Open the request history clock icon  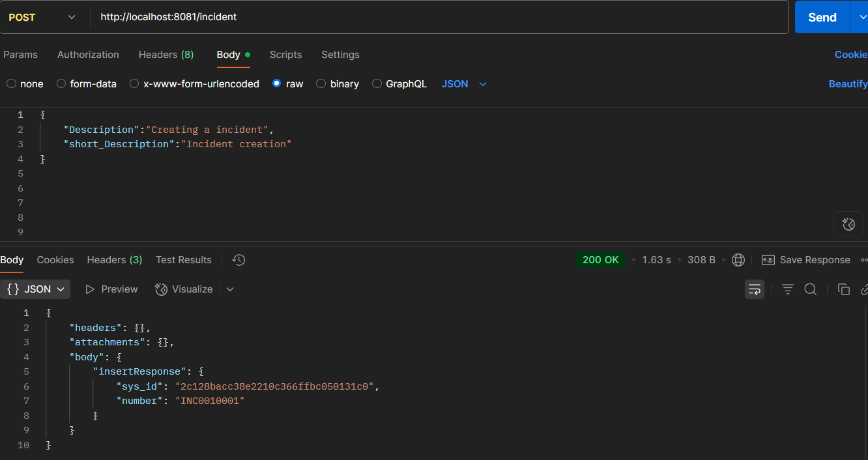click(239, 260)
